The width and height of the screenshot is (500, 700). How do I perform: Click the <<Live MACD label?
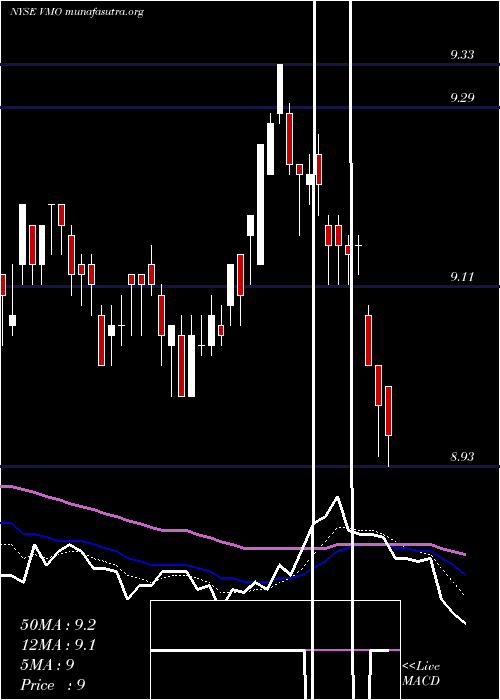[421, 673]
